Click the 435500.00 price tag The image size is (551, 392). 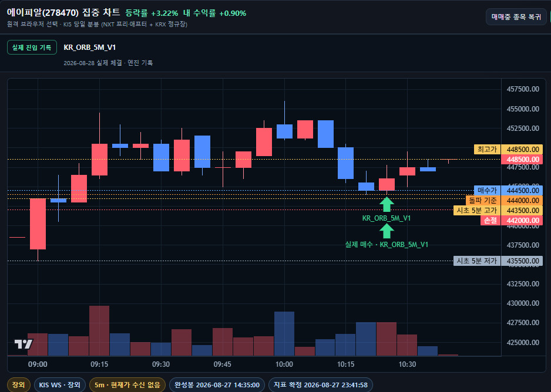point(522,261)
